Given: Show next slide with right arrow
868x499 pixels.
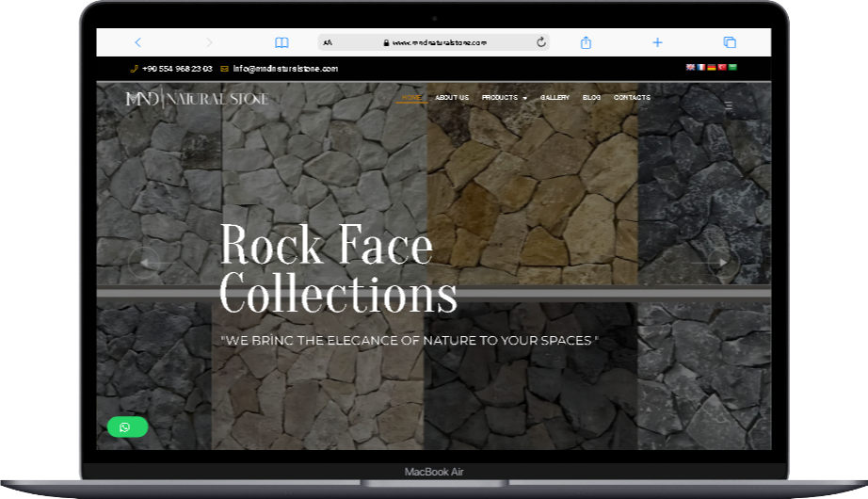Looking at the screenshot, I should 723,262.
